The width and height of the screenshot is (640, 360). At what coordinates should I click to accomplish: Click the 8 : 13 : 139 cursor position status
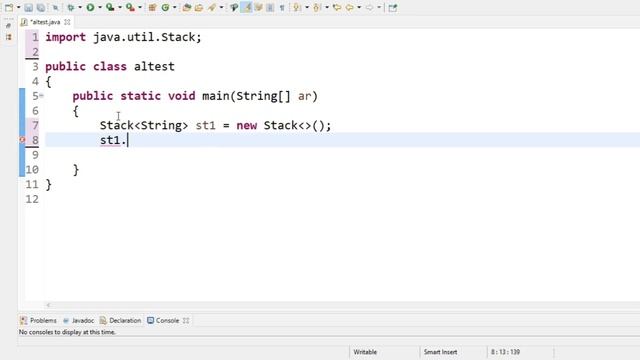505,352
